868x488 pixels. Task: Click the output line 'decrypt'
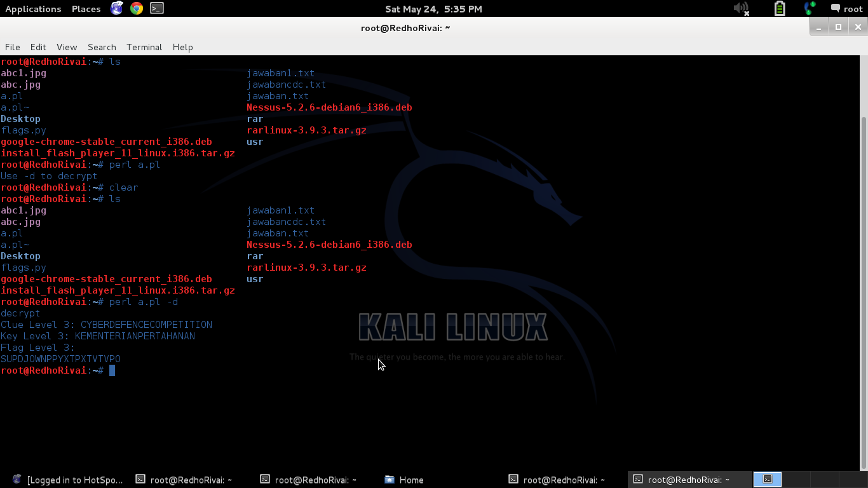tap(20, 313)
